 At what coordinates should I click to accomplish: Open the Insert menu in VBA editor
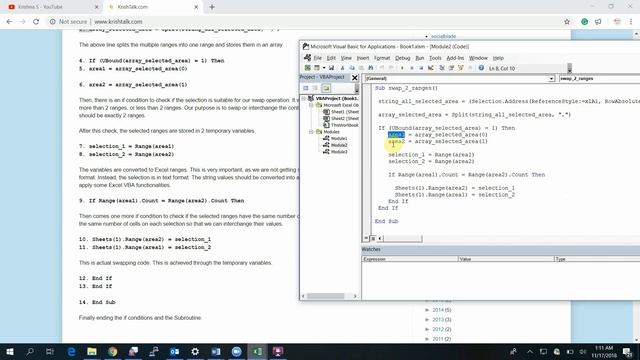point(363,58)
